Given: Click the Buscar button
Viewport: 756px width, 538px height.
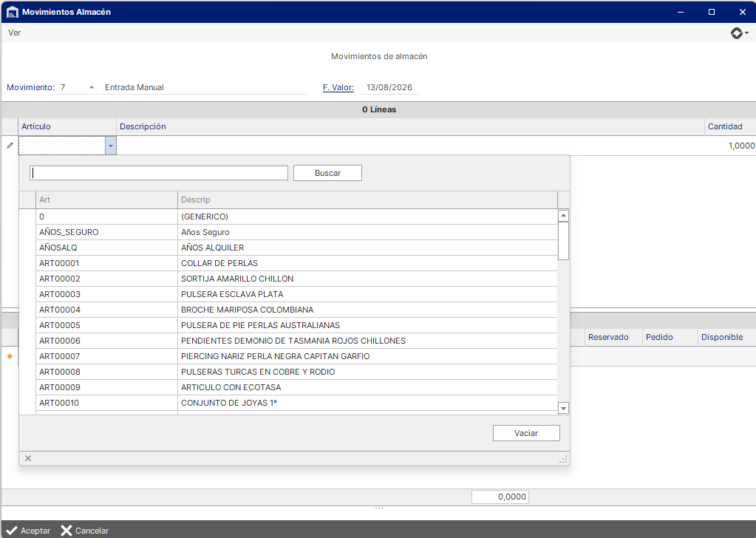Looking at the screenshot, I should pyautogui.click(x=327, y=173).
